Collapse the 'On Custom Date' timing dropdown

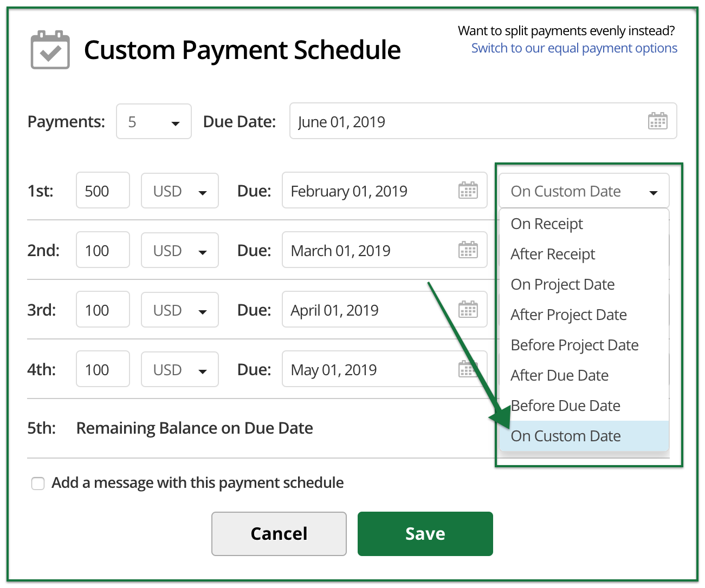point(584,191)
